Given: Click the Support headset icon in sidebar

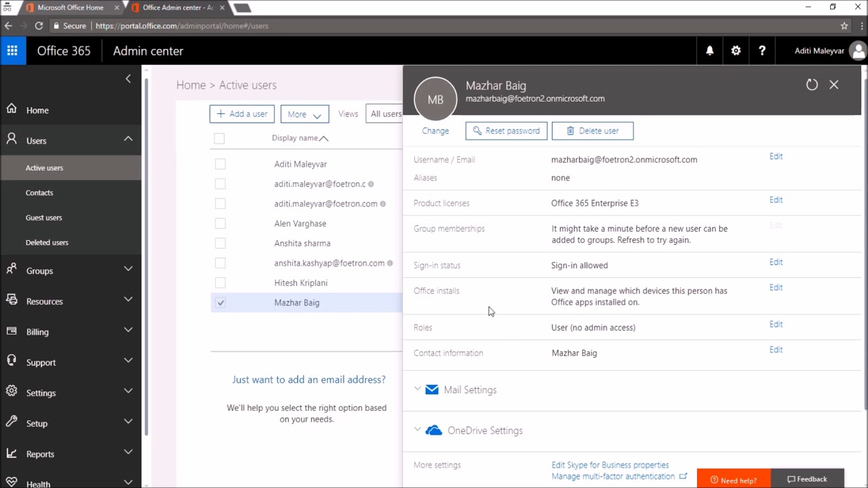Looking at the screenshot, I should [12, 361].
